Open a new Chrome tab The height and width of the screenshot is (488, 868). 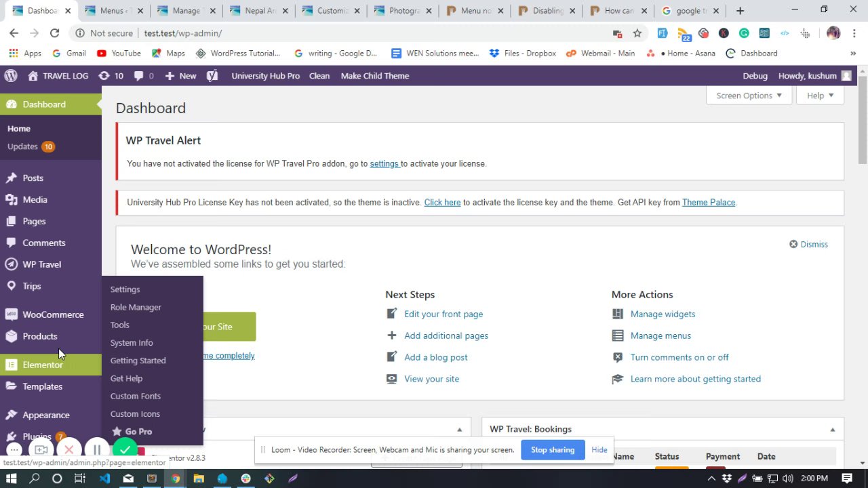pos(740,11)
